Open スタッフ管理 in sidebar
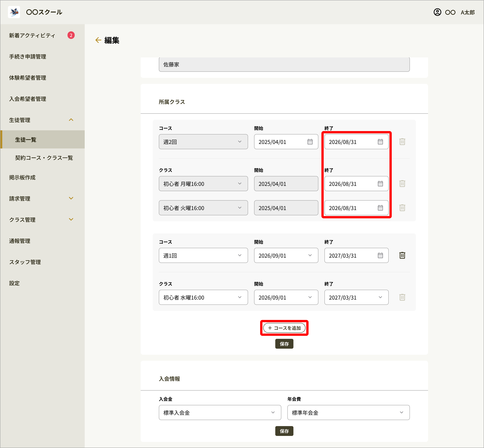This screenshot has width=484, height=448. pyautogui.click(x=25, y=262)
